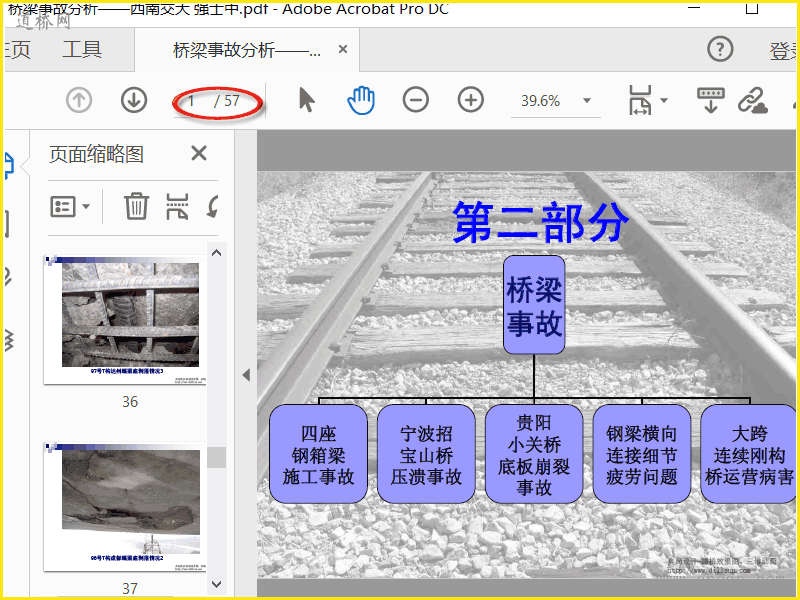The width and height of the screenshot is (800, 600).
Task: Click the 钢梁横向连接细节疲劳问题 box
Action: tap(641, 454)
